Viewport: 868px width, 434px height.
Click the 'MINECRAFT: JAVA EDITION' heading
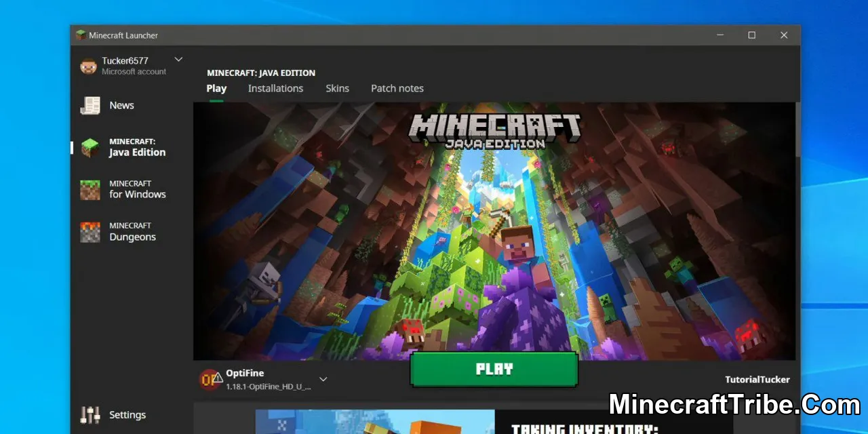[261, 73]
